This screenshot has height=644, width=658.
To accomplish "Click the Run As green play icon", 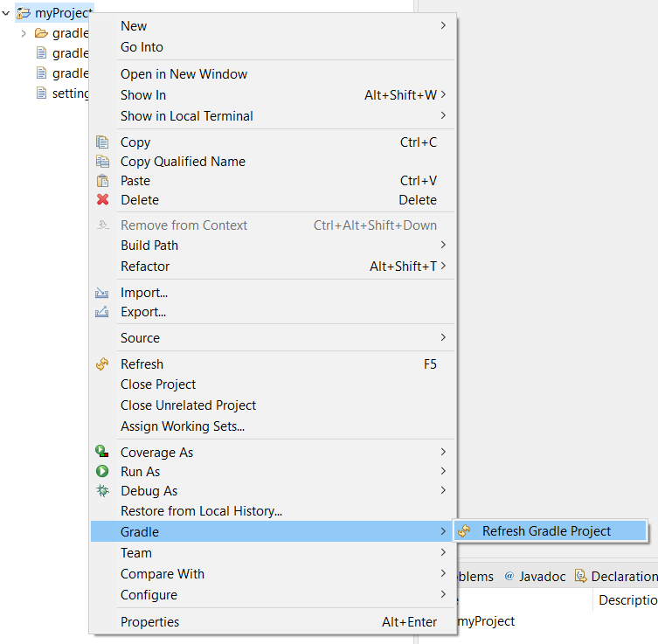I will [102, 472].
